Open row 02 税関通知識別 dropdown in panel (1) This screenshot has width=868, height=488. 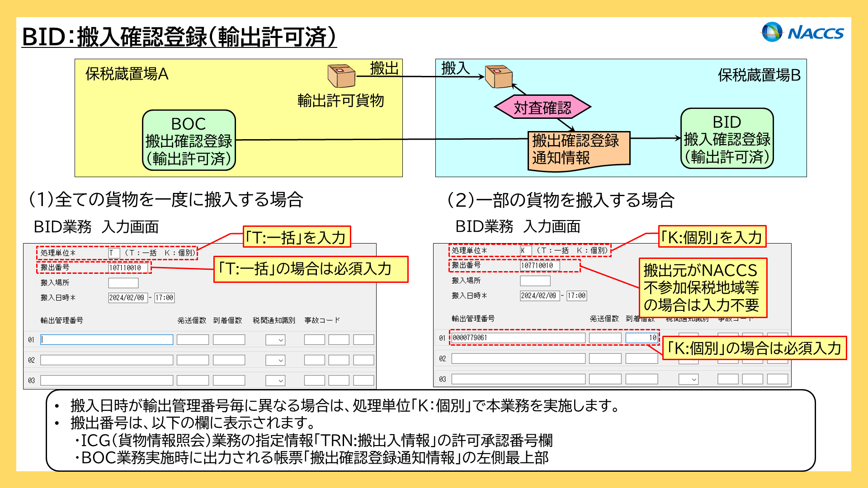pyautogui.click(x=275, y=360)
